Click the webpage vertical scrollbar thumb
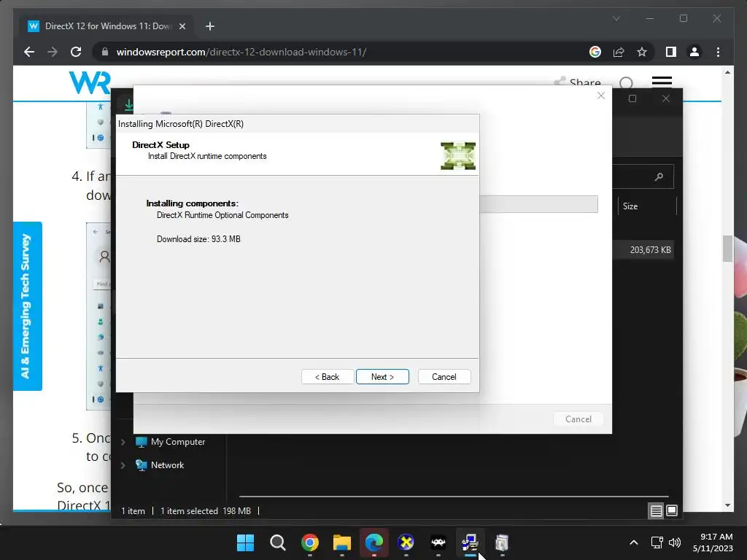The height and width of the screenshot is (560, 747). click(x=727, y=248)
